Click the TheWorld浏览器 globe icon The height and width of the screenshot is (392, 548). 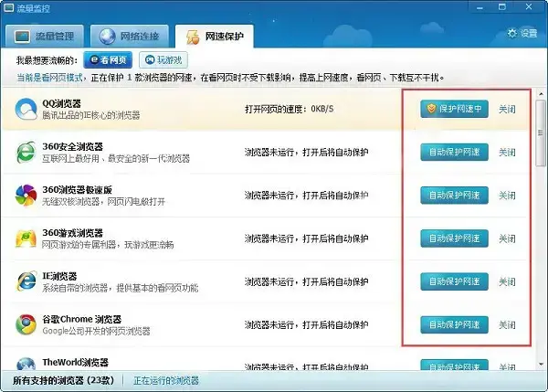(26, 364)
